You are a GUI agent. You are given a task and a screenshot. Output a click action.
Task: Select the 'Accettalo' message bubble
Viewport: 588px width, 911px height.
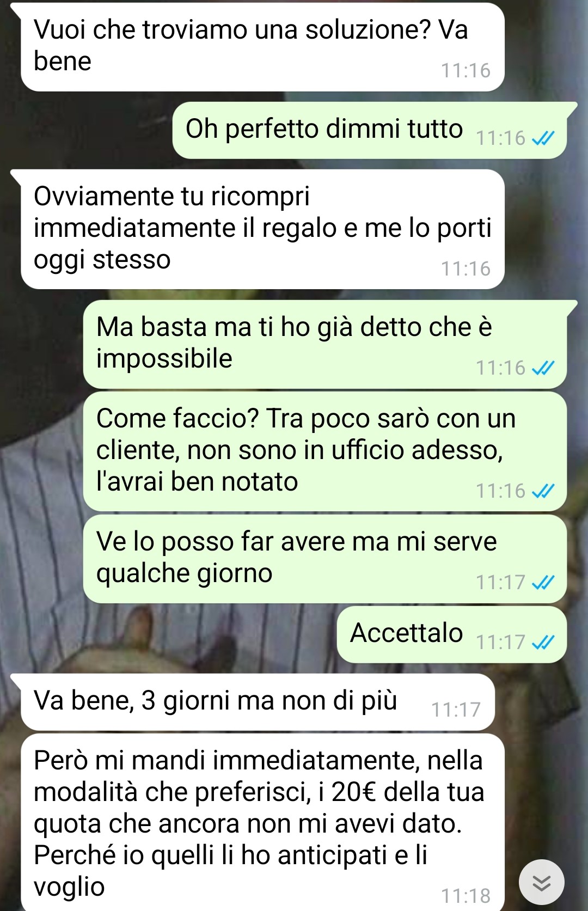452,634
